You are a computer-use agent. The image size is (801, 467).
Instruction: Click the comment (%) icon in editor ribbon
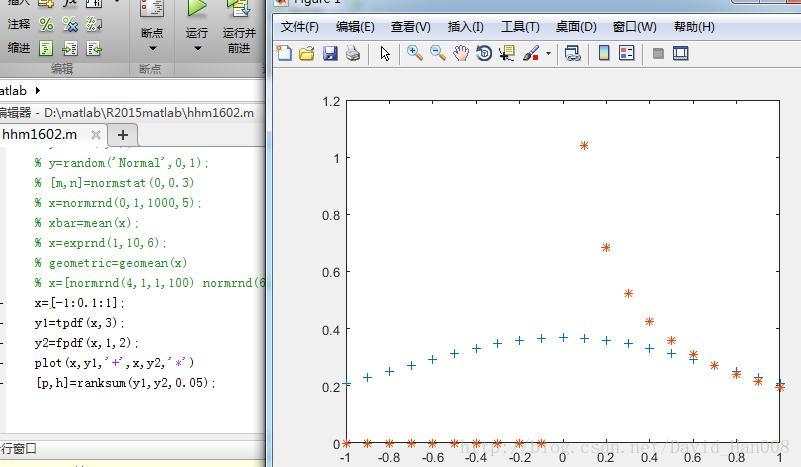pyautogui.click(x=46, y=24)
